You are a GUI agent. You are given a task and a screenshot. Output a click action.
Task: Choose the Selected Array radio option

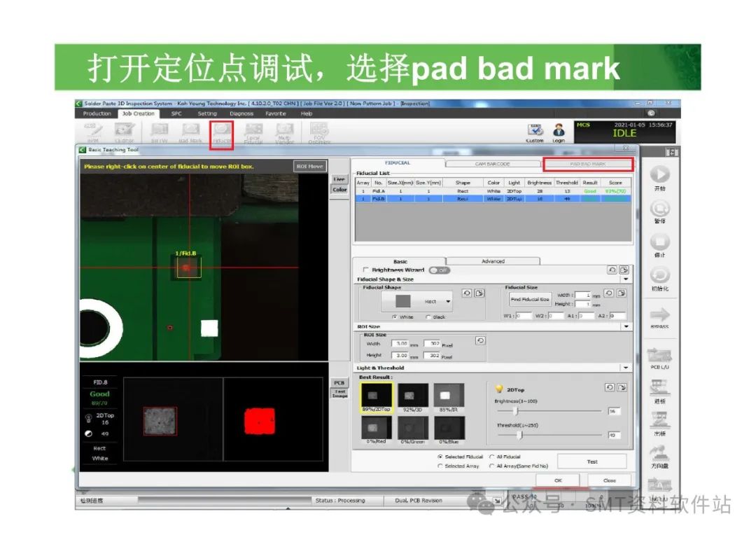[440, 466]
